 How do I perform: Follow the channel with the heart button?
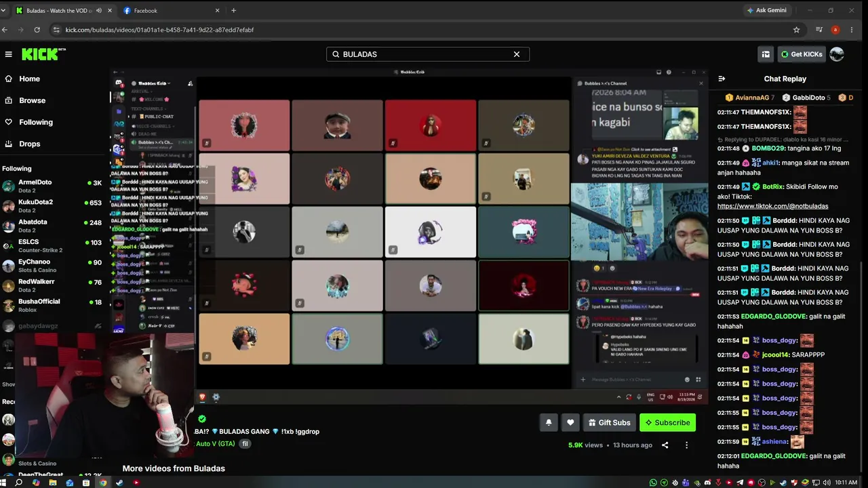(570, 422)
